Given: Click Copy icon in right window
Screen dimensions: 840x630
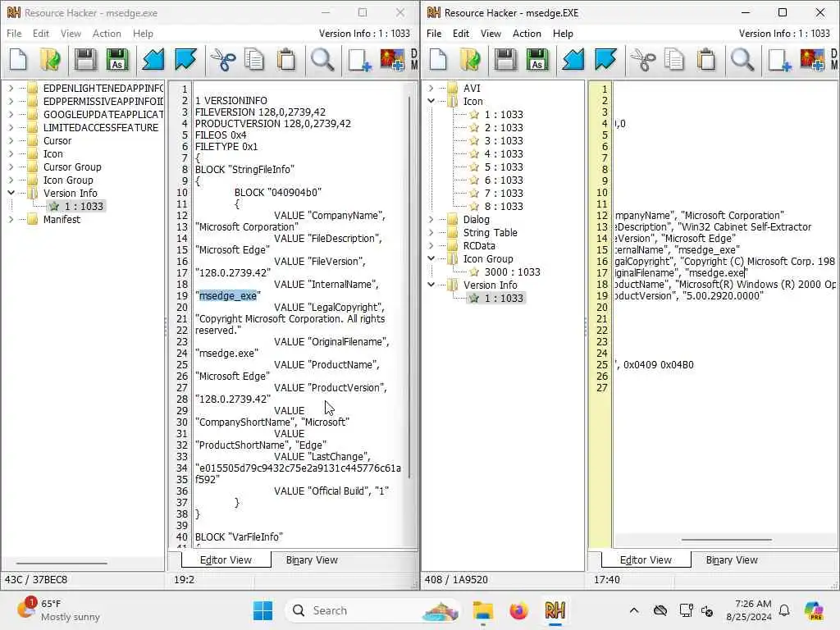Looking at the screenshot, I should tap(674, 59).
